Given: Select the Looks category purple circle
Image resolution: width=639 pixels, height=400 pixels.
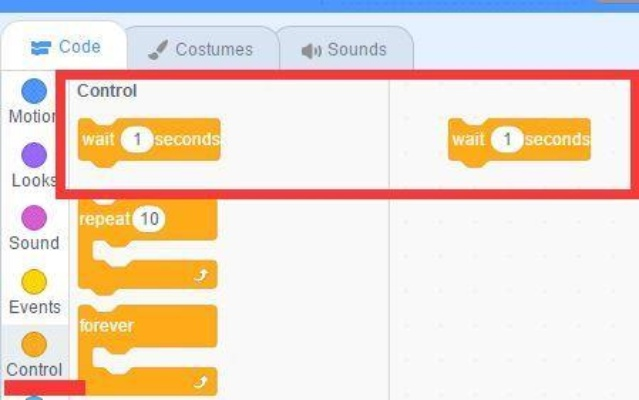Looking at the screenshot, I should pyautogui.click(x=34, y=155).
